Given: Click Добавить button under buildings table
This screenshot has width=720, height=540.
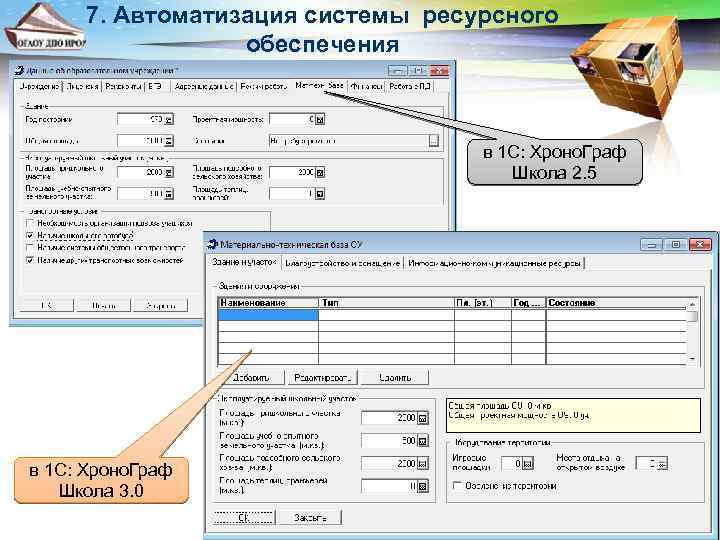Looking at the screenshot, I should coord(251,377).
